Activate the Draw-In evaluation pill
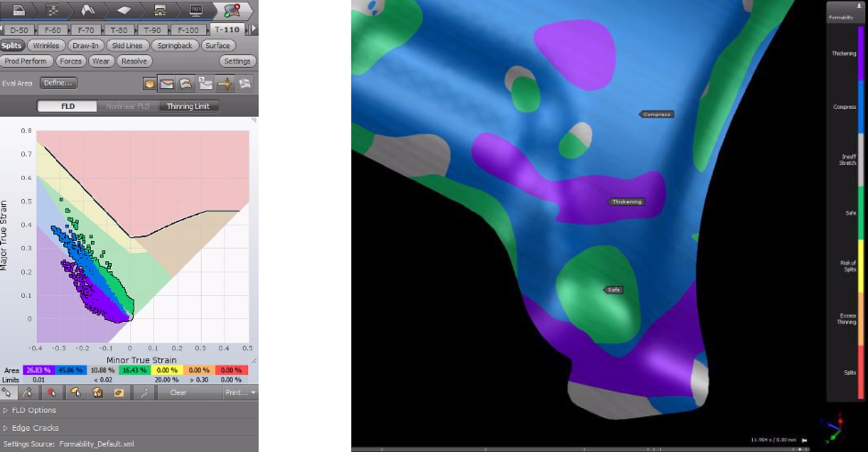Image resolution: width=868 pixels, height=452 pixels. click(x=85, y=46)
